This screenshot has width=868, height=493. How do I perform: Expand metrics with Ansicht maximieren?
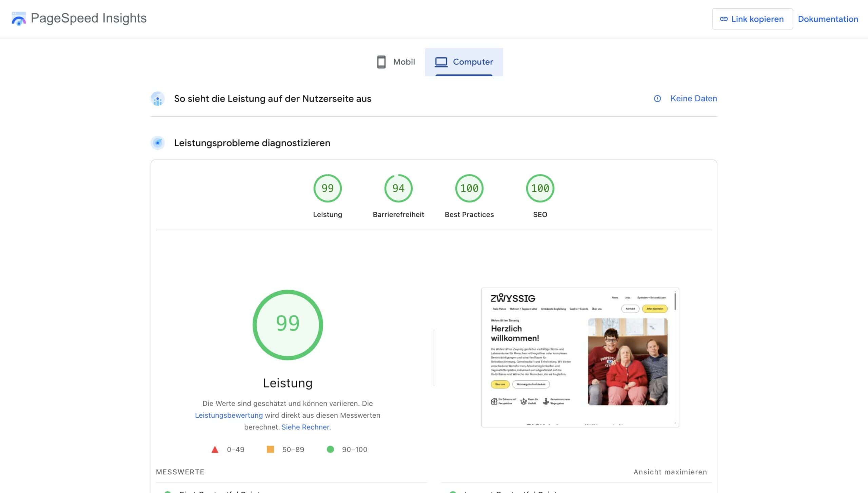click(670, 472)
